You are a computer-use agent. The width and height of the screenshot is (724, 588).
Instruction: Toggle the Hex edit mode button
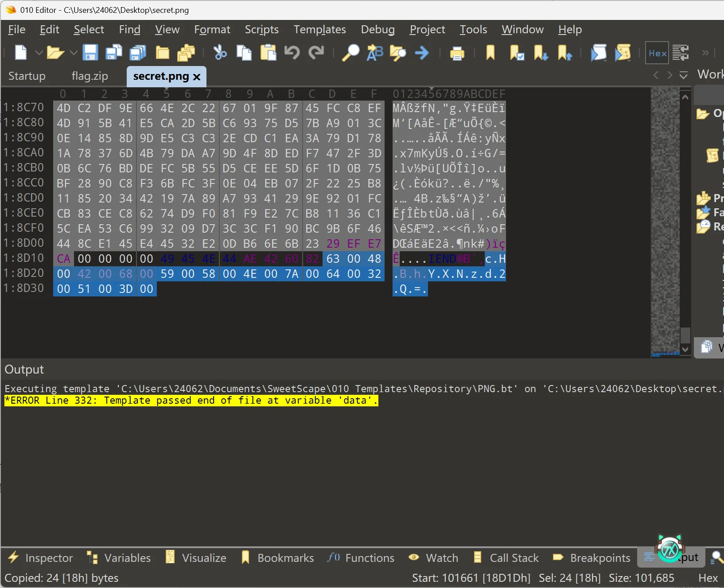[x=657, y=53]
